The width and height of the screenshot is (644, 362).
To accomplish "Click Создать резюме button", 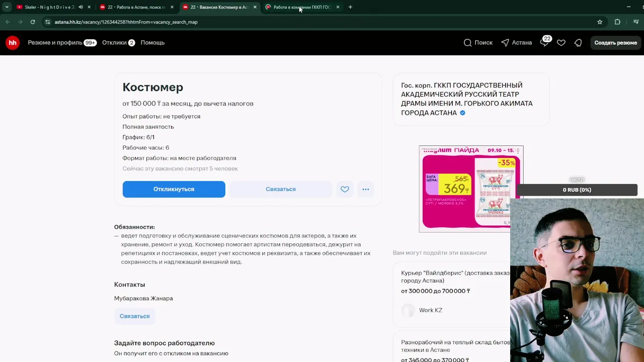I will [616, 43].
